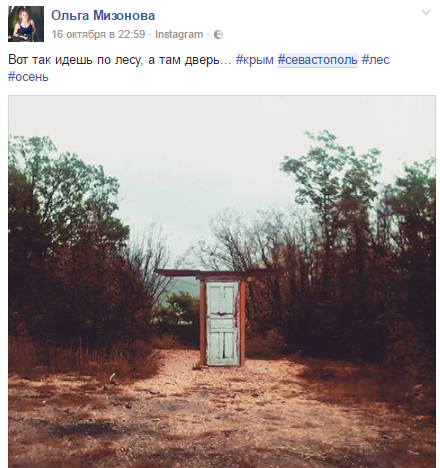Visit Ольга Мизонова's profile via name link
This screenshot has height=468, width=440.
pyautogui.click(x=103, y=15)
